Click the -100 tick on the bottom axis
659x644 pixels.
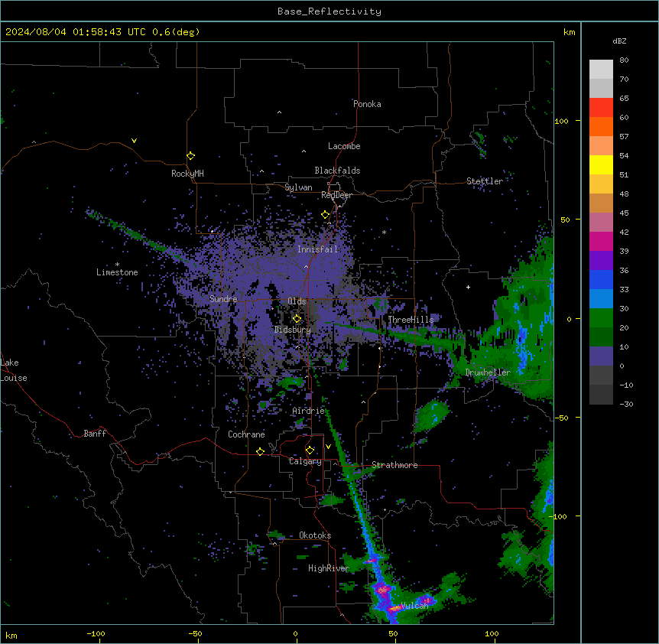tap(96, 633)
